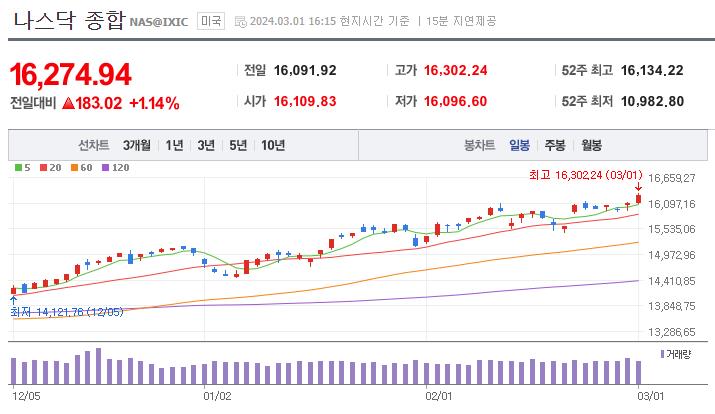
Task: Select the 1년 line chart period
Action: pyautogui.click(x=174, y=145)
